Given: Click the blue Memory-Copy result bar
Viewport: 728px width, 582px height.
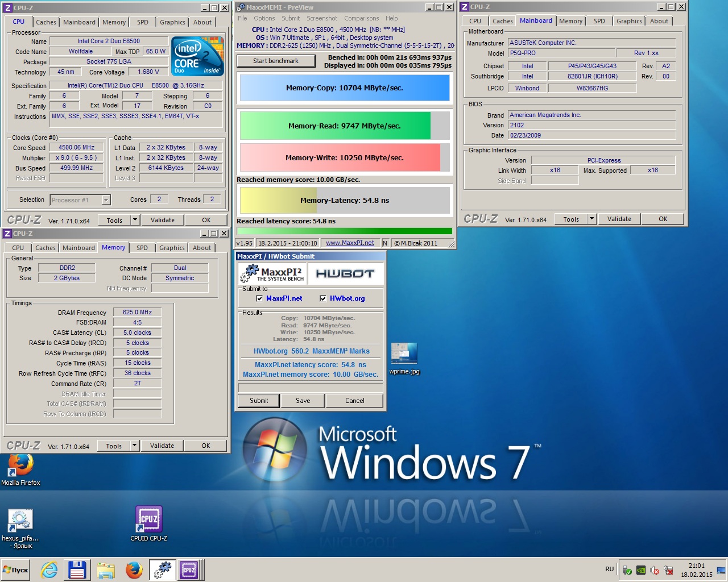Looking at the screenshot, I should coord(345,88).
